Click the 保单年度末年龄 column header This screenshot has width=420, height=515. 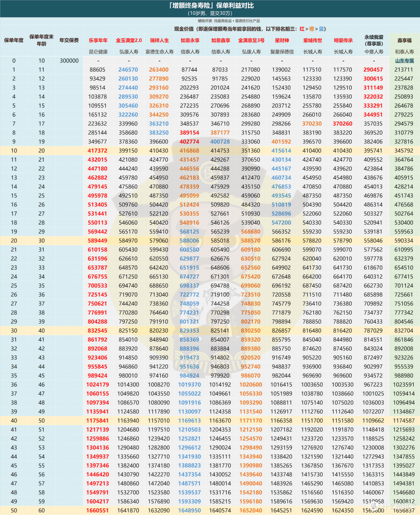click(x=41, y=40)
